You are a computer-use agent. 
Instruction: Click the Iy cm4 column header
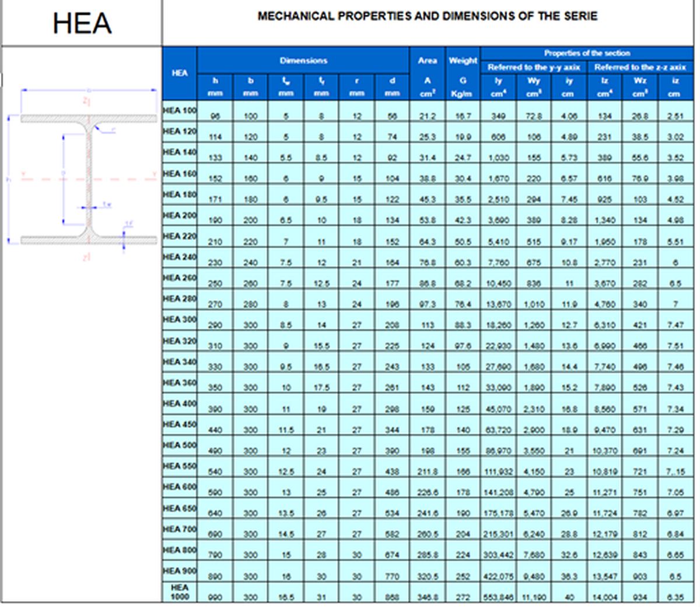tap(498, 87)
